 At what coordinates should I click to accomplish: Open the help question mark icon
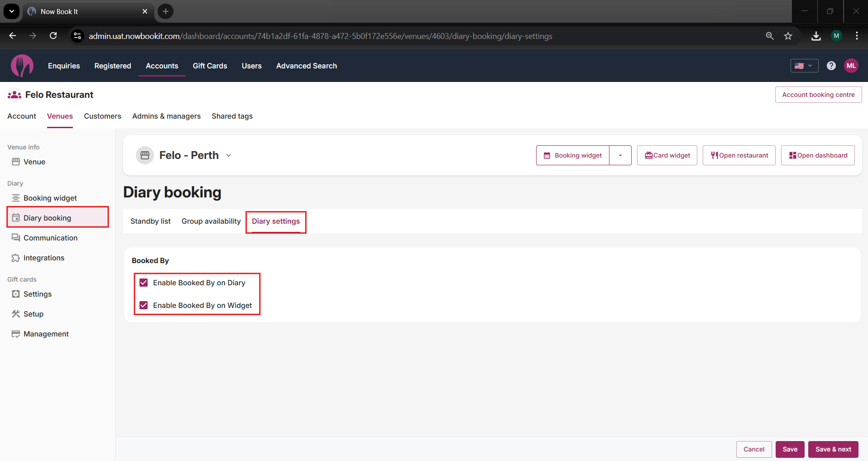(x=831, y=66)
